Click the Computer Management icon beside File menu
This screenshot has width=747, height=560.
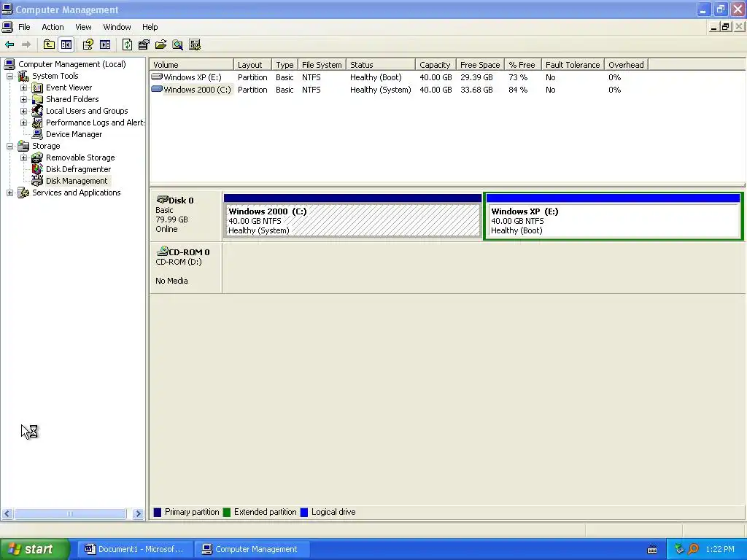tap(7, 27)
